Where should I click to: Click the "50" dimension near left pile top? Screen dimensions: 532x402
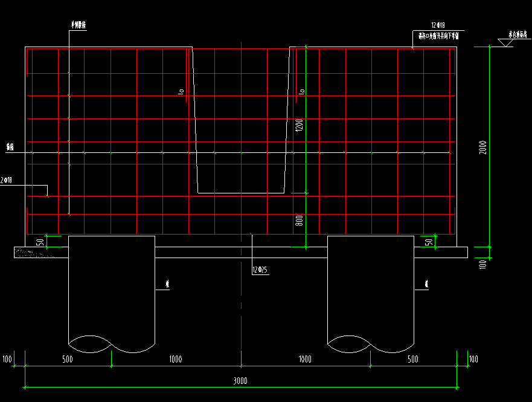point(40,242)
